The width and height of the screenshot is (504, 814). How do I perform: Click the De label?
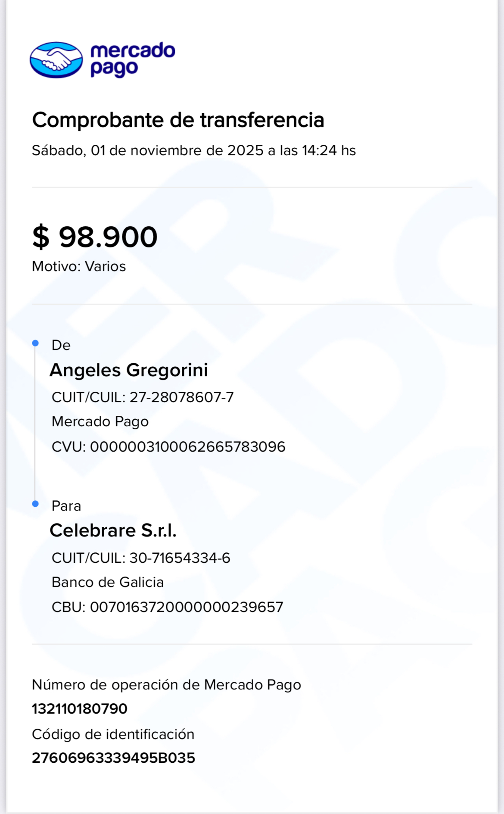tap(61, 345)
